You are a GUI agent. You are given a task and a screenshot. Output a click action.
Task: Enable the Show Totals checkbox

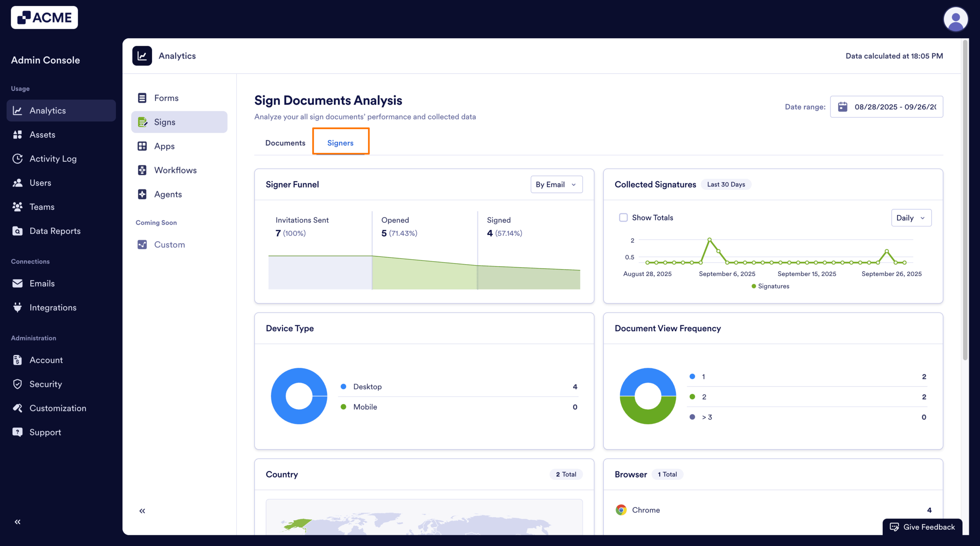[623, 217]
